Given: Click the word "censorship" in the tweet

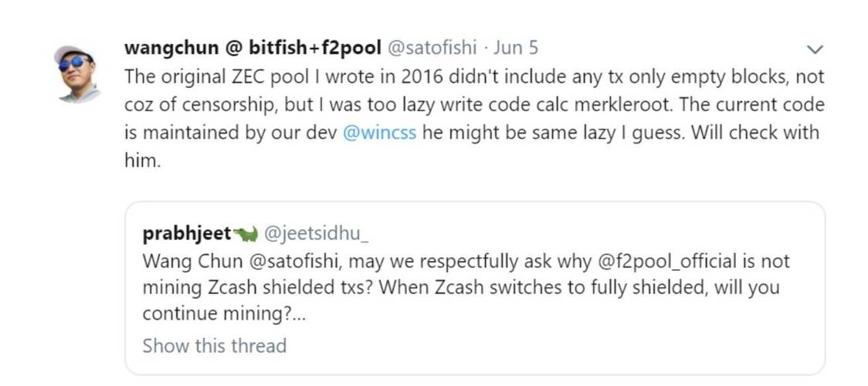Looking at the screenshot, I should click(220, 104).
